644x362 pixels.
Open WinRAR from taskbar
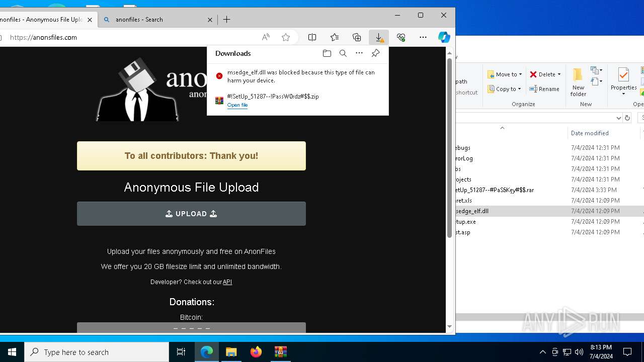[280, 352]
